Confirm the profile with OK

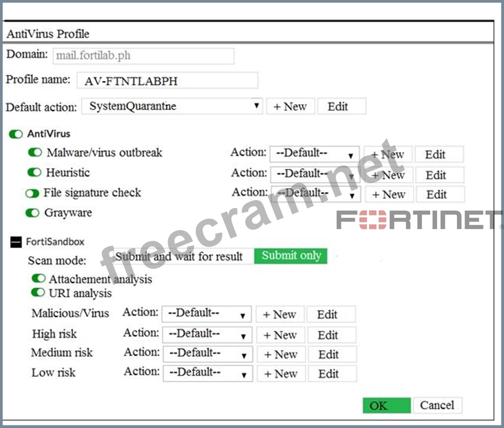click(x=387, y=406)
